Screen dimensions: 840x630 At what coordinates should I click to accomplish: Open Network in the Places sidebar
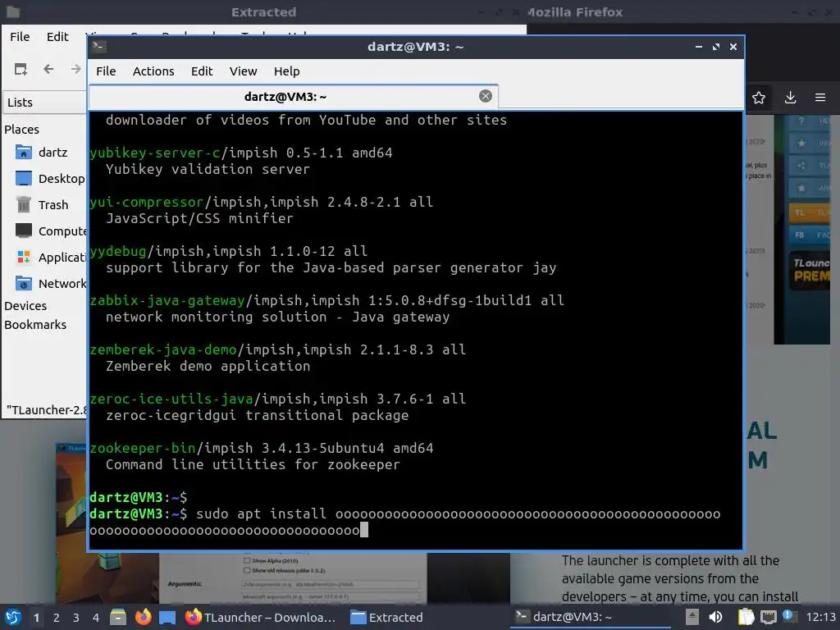click(x=49, y=284)
